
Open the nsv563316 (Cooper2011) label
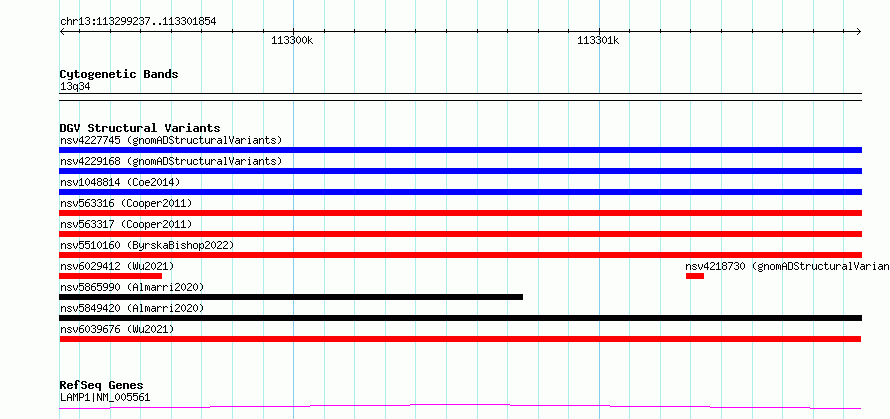126,203
